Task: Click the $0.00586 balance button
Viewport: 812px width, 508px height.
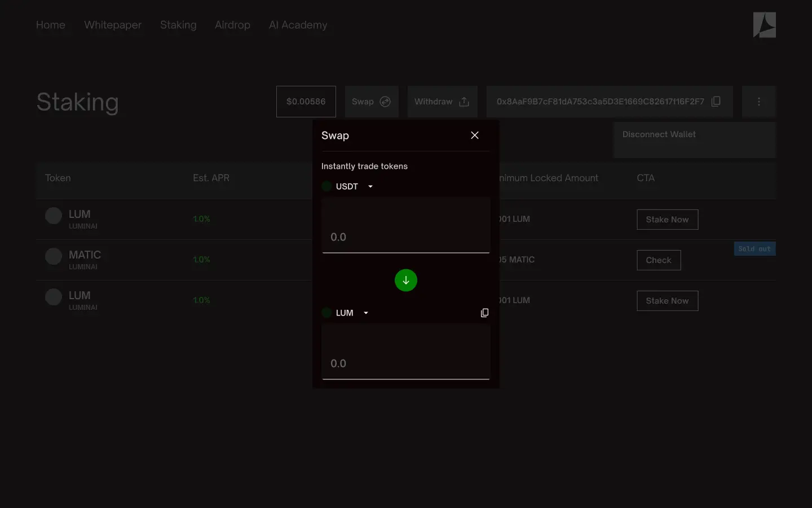Action: point(306,102)
